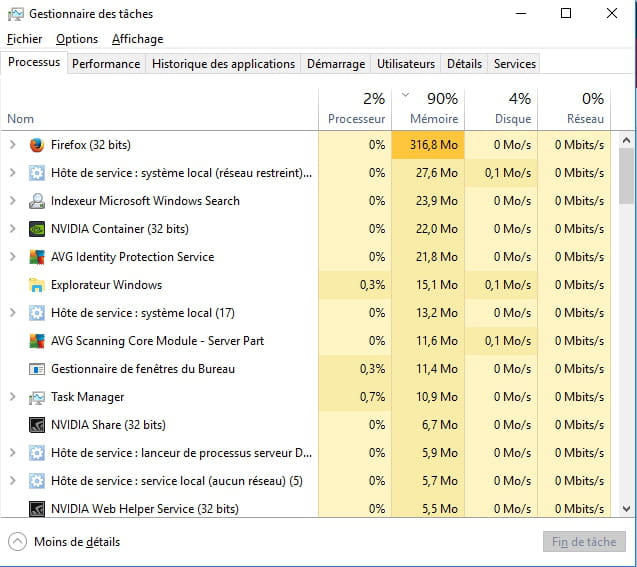Click the vertical scrollbar thumb
This screenshot has height=567, width=637.
tap(626, 176)
